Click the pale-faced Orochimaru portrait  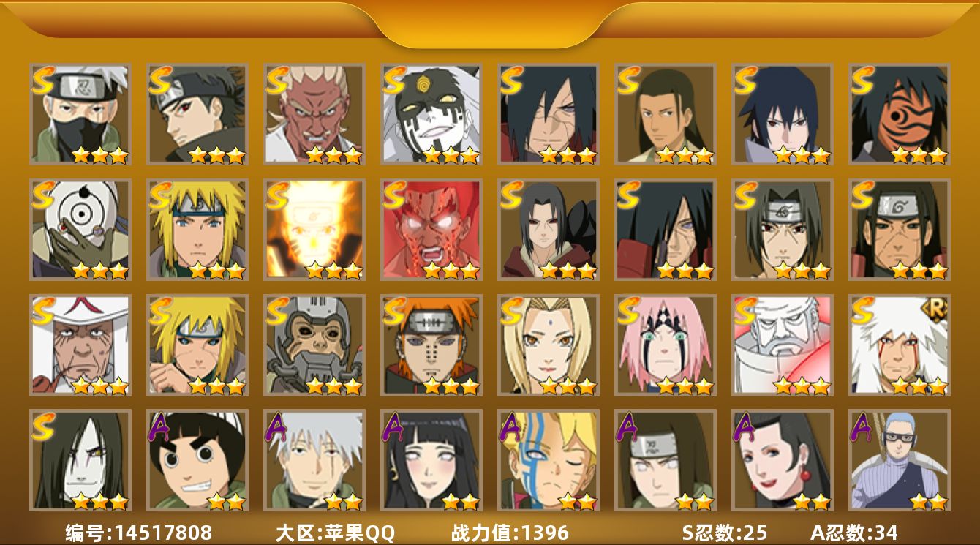click(80, 460)
